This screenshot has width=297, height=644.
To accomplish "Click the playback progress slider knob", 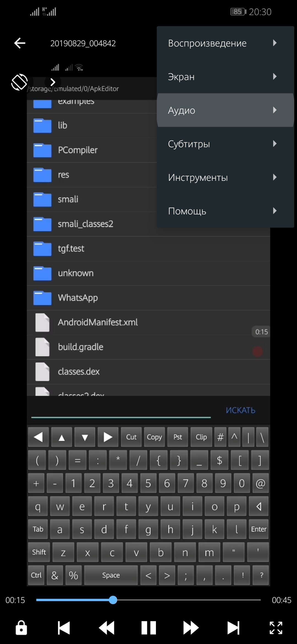I will point(113,600).
